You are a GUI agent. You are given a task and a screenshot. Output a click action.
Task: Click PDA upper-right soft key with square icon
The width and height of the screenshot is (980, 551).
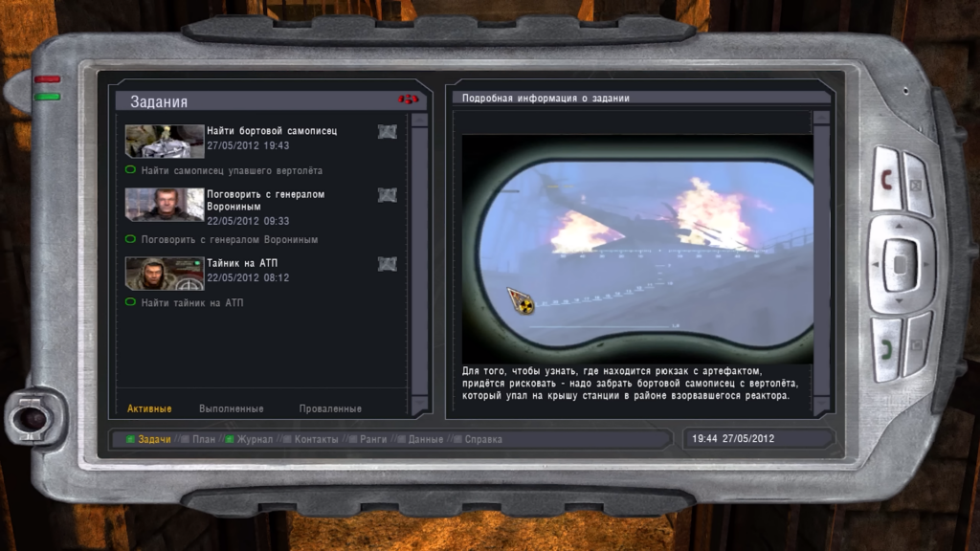[918, 185]
